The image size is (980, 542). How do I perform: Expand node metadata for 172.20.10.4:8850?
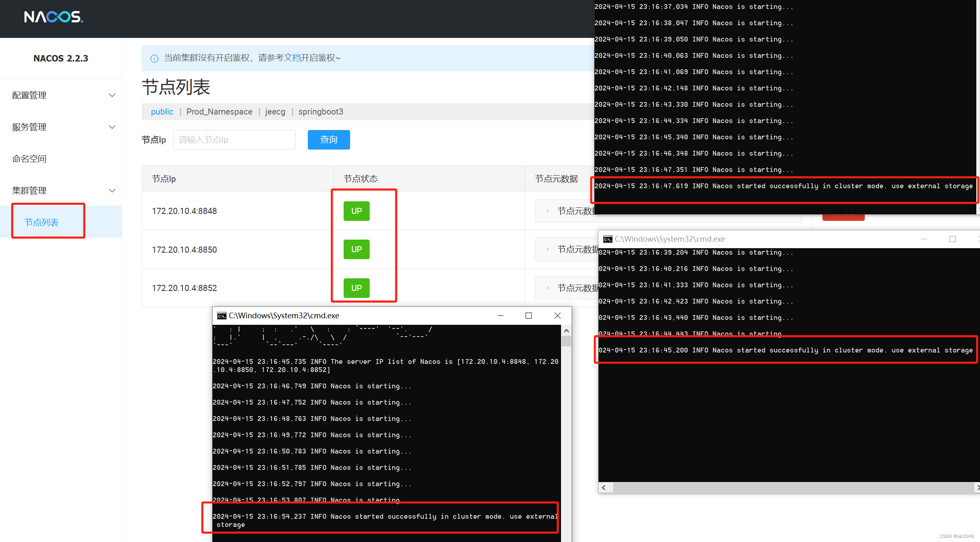tap(548, 249)
